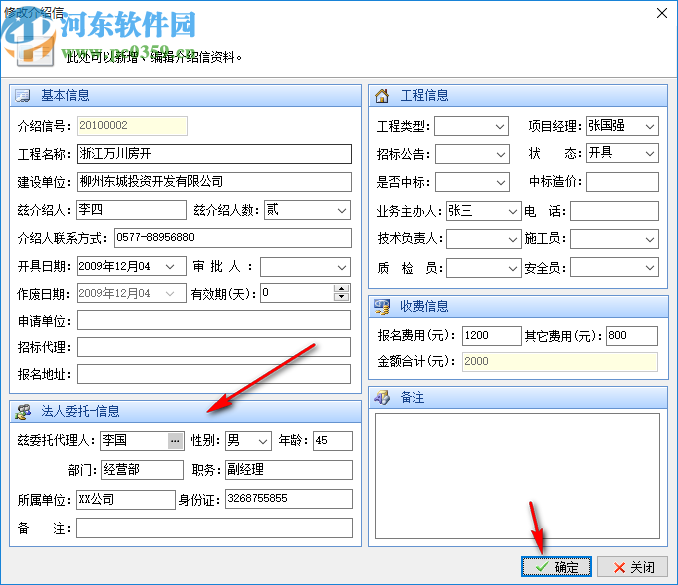Screen dimensions: 678x585
Task: Open the 性别 dropdown showing 男
Action: tap(262, 441)
